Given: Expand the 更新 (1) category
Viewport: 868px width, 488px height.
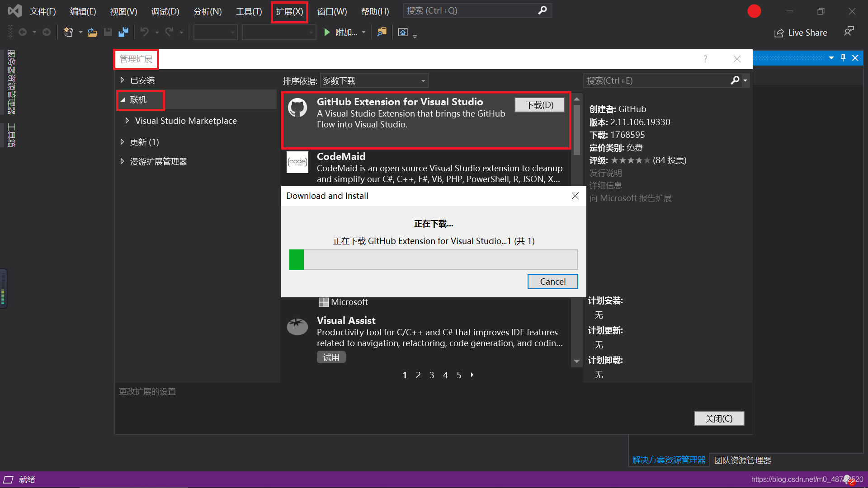Looking at the screenshot, I should coord(122,142).
